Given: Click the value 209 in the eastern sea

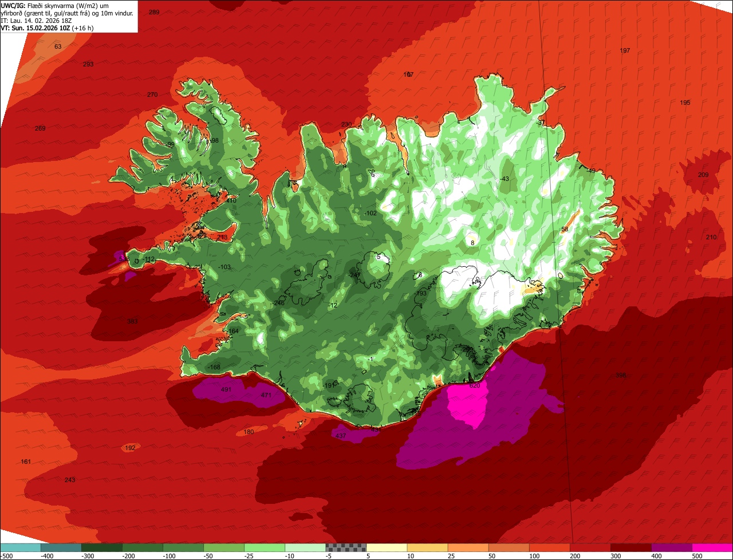Looking at the screenshot, I should (703, 175).
